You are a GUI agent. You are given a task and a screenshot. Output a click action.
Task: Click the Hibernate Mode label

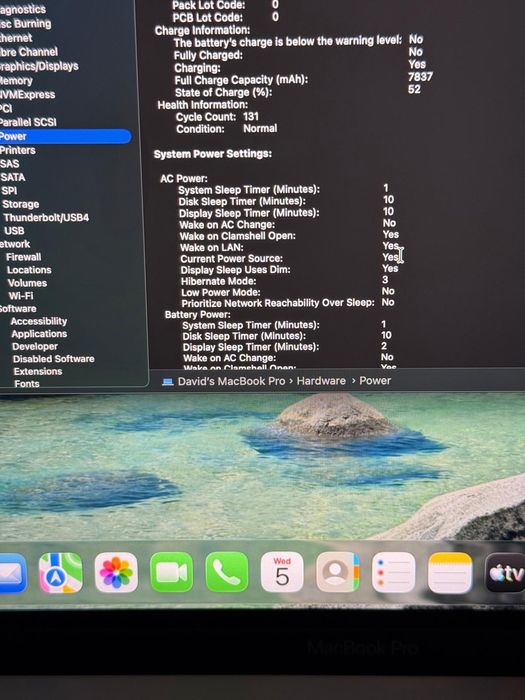point(219,281)
